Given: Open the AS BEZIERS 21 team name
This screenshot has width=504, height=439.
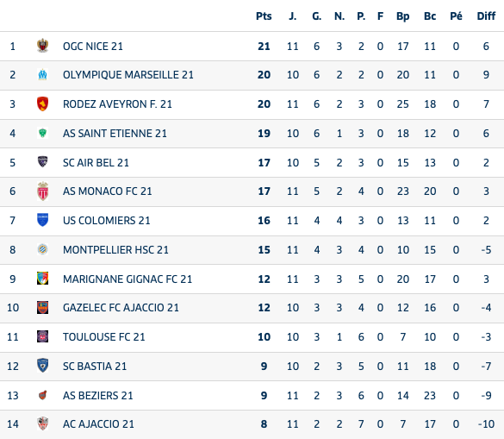Looking at the screenshot, I should click(97, 395).
